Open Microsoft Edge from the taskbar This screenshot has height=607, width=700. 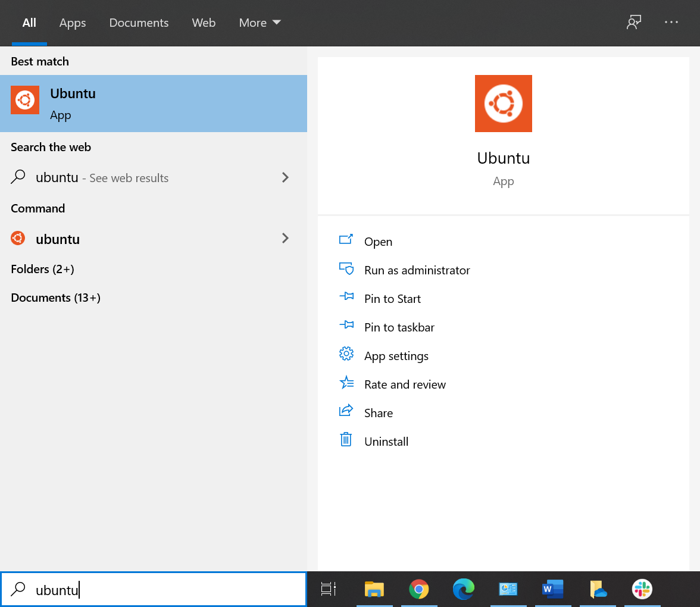[x=464, y=590]
